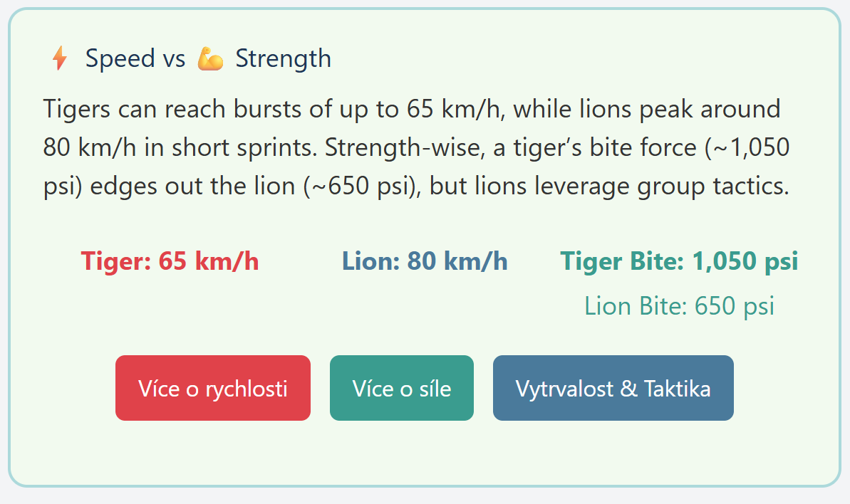The height and width of the screenshot is (504, 850).
Task: Click the lightning bolt icon beside Speed
Action: coord(60,58)
